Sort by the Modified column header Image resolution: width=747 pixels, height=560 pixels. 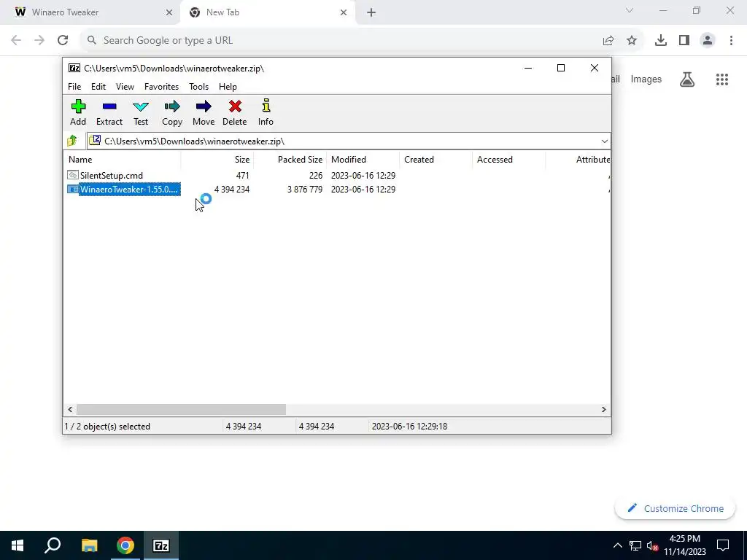(x=363, y=160)
